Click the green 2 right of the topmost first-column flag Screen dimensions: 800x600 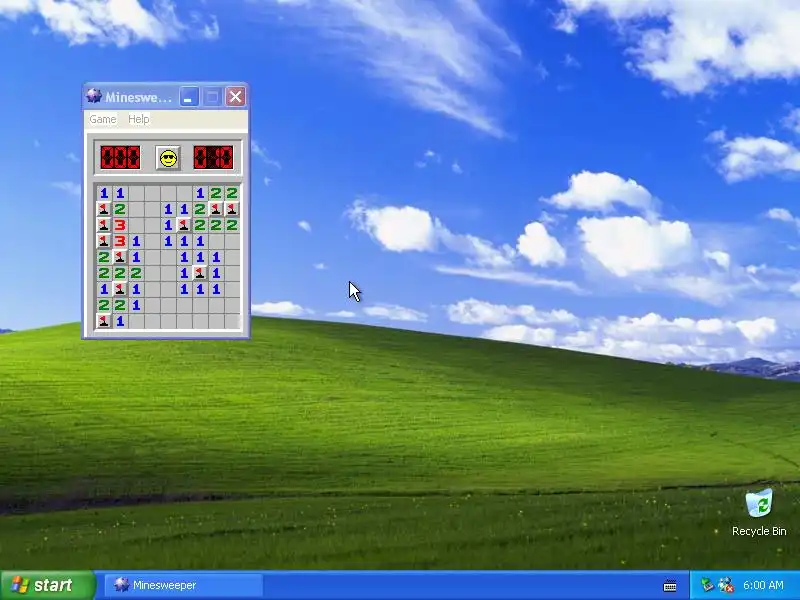(120, 209)
